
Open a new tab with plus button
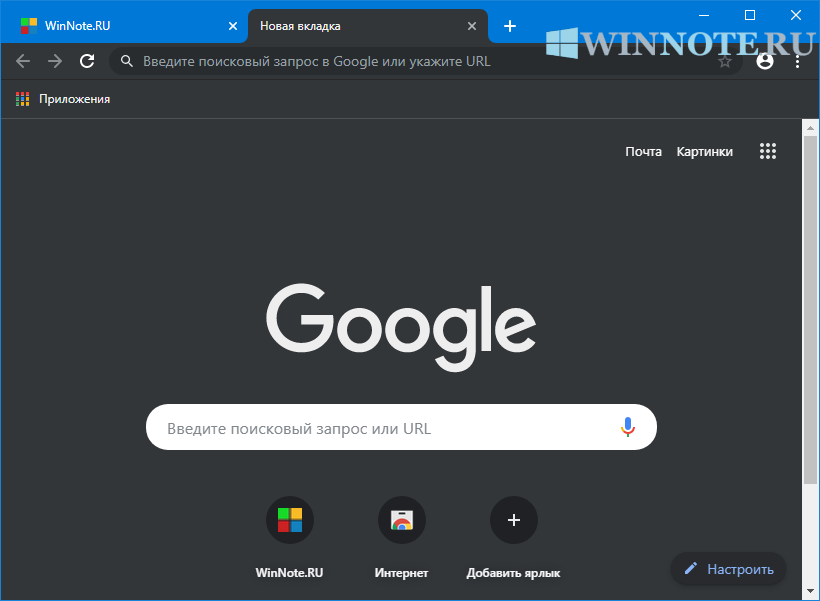click(x=510, y=26)
